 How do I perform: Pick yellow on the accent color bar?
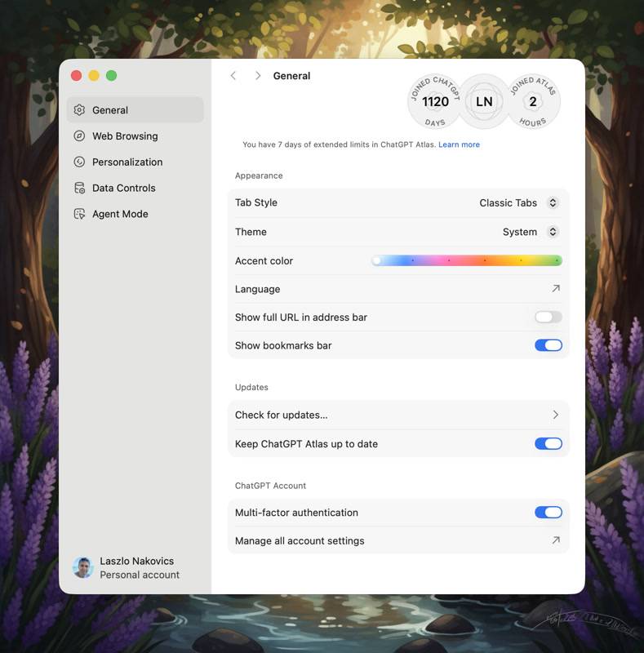point(521,260)
